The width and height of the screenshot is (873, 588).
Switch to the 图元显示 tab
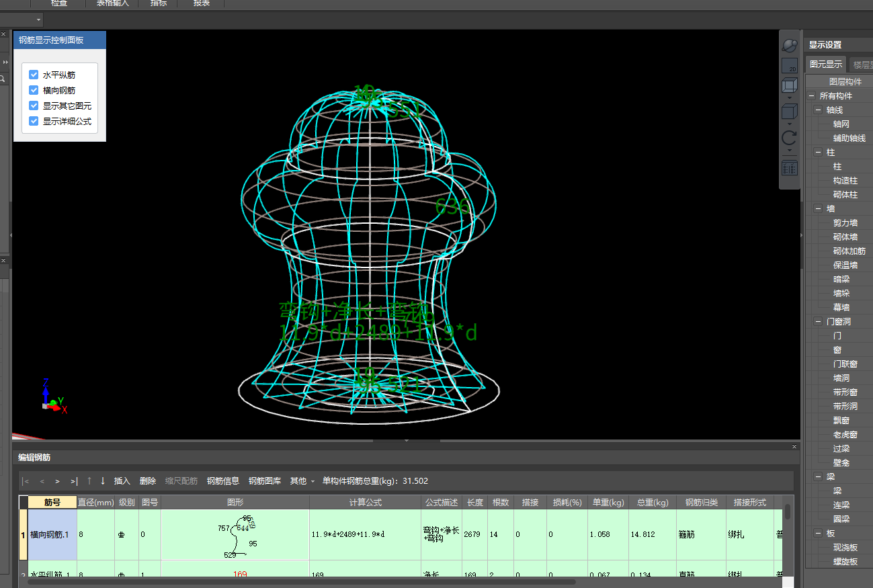[x=826, y=65]
